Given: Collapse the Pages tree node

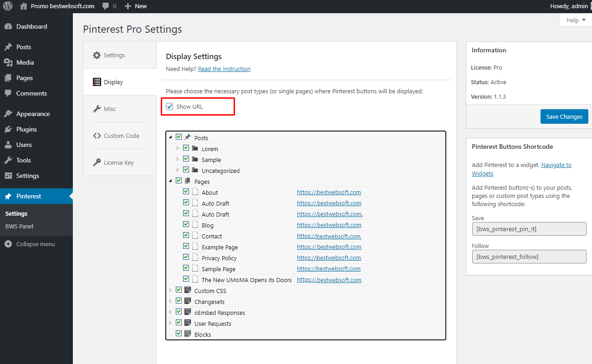Looking at the screenshot, I should 171,181.
